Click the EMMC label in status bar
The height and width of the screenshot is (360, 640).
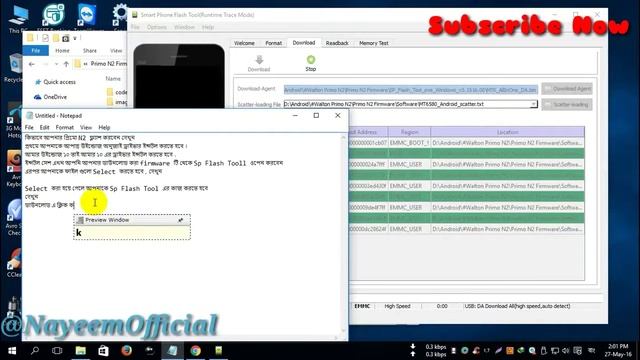[362, 306]
